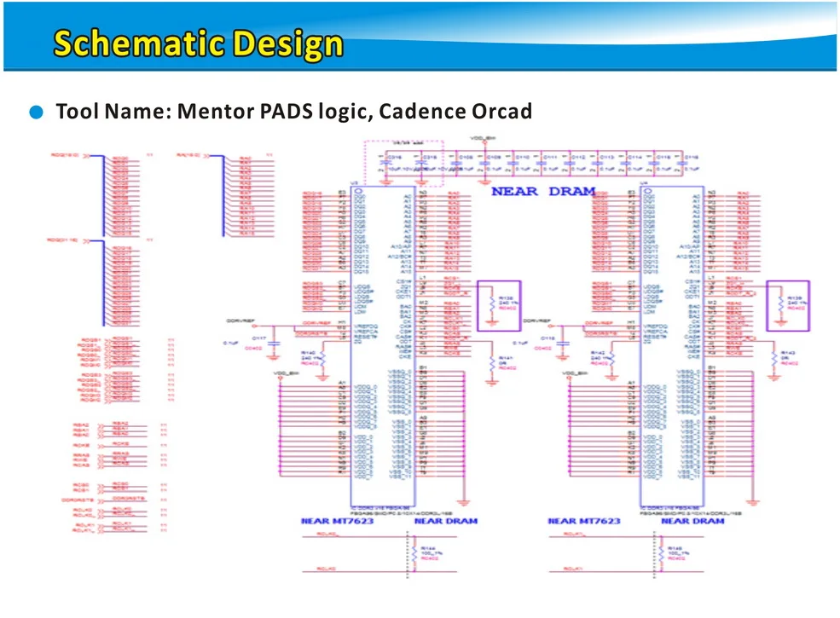
Task: Click the ground symbol below resistor R143
Action: [773, 378]
